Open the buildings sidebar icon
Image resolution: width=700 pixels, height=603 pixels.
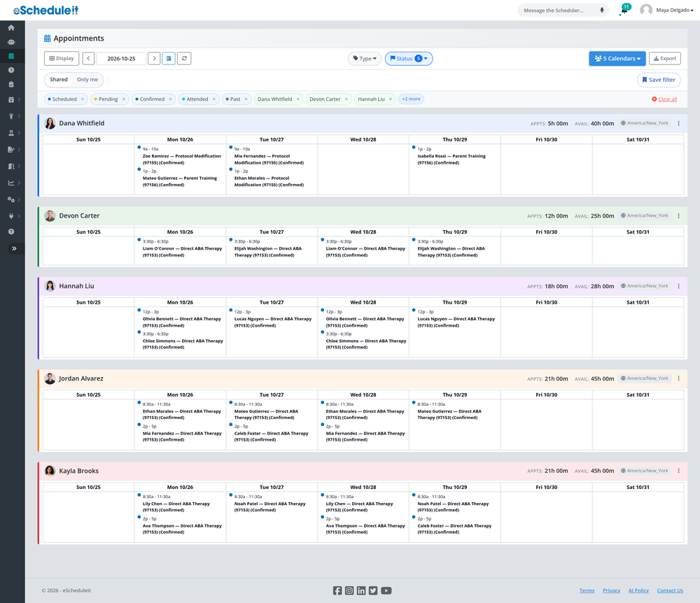click(11, 166)
